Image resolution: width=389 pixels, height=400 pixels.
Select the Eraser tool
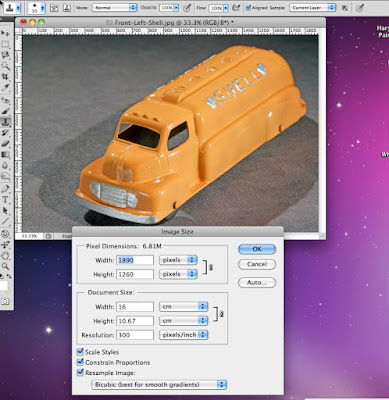5,143
